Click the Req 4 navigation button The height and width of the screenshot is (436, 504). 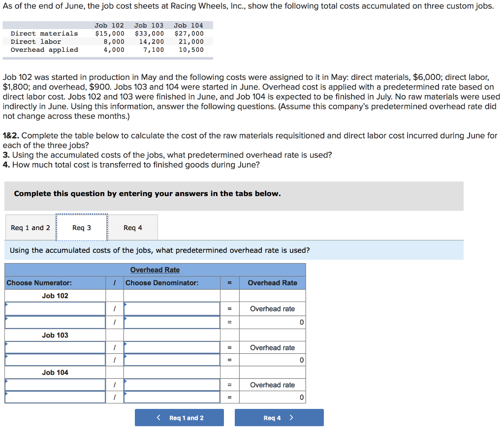coord(279,417)
